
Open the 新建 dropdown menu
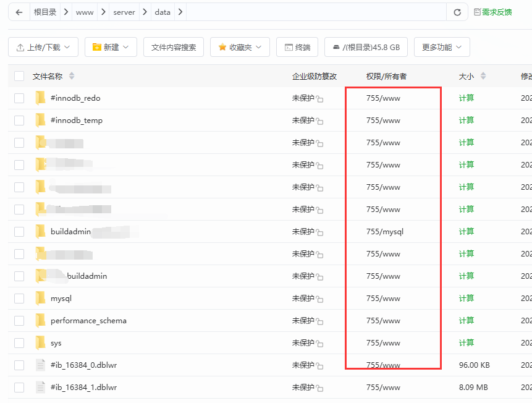coord(111,47)
